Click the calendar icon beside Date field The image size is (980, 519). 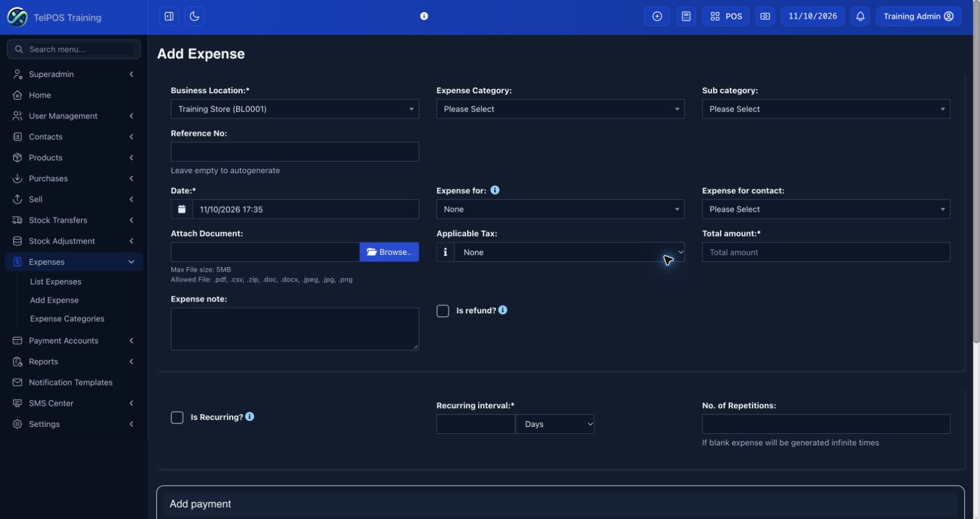point(182,209)
